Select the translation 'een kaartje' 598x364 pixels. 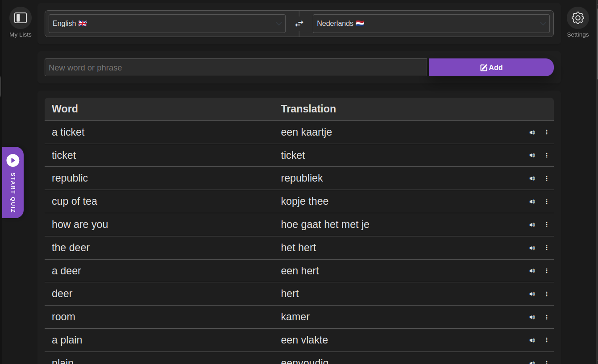coord(307,132)
